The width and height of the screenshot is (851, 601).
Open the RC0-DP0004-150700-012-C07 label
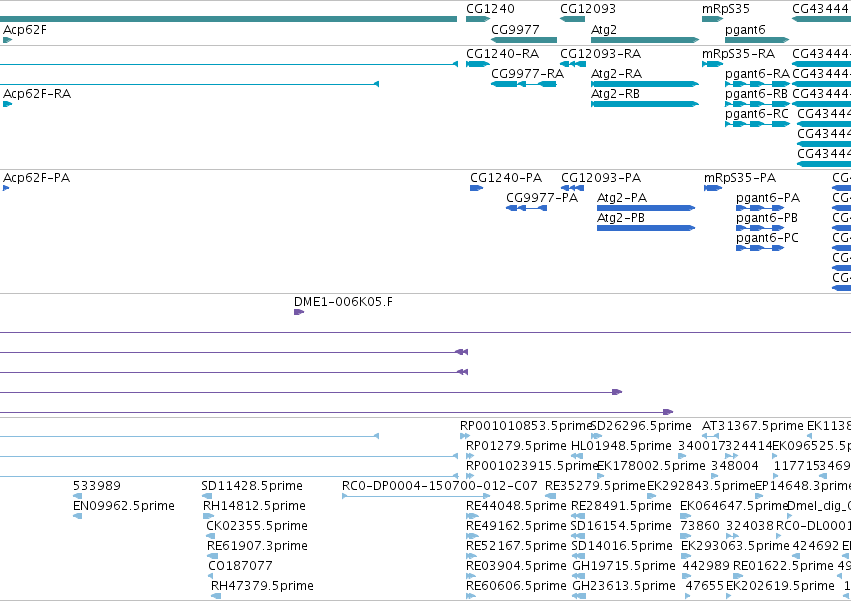coord(440,486)
